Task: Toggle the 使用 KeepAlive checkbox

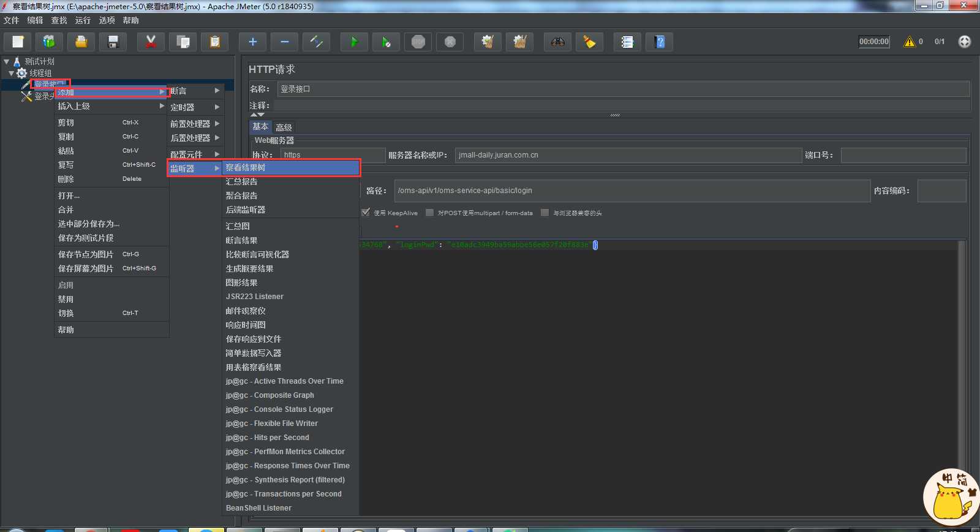Action: [x=366, y=213]
